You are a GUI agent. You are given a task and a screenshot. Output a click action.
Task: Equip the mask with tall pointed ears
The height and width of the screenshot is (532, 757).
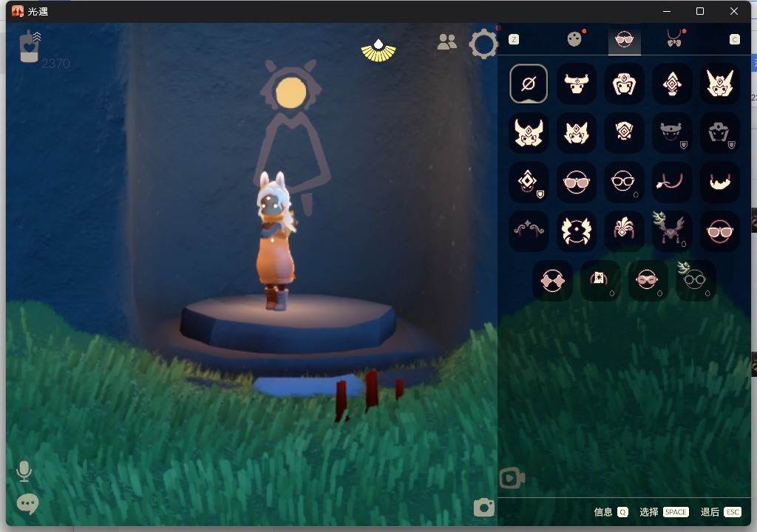[x=719, y=83]
